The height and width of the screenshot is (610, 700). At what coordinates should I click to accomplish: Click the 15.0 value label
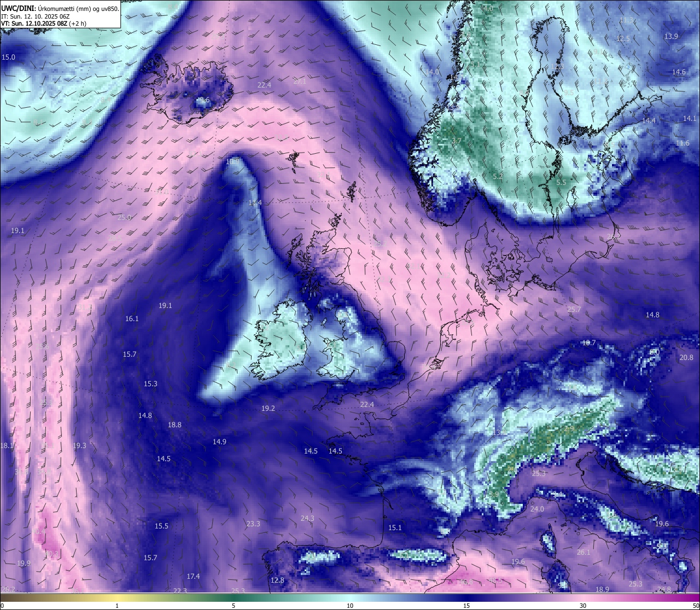[8, 57]
